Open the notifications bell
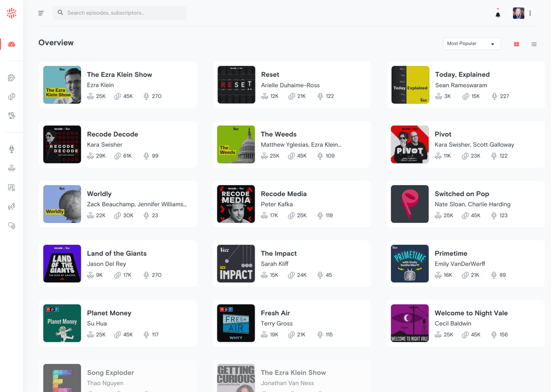 point(497,14)
